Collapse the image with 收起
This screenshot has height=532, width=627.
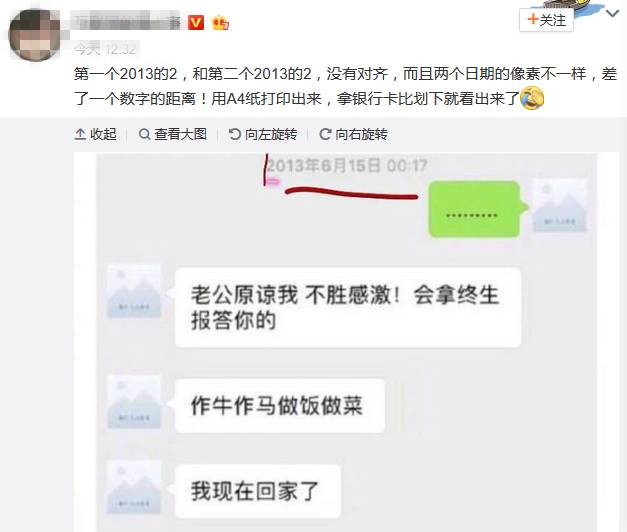pos(96,134)
